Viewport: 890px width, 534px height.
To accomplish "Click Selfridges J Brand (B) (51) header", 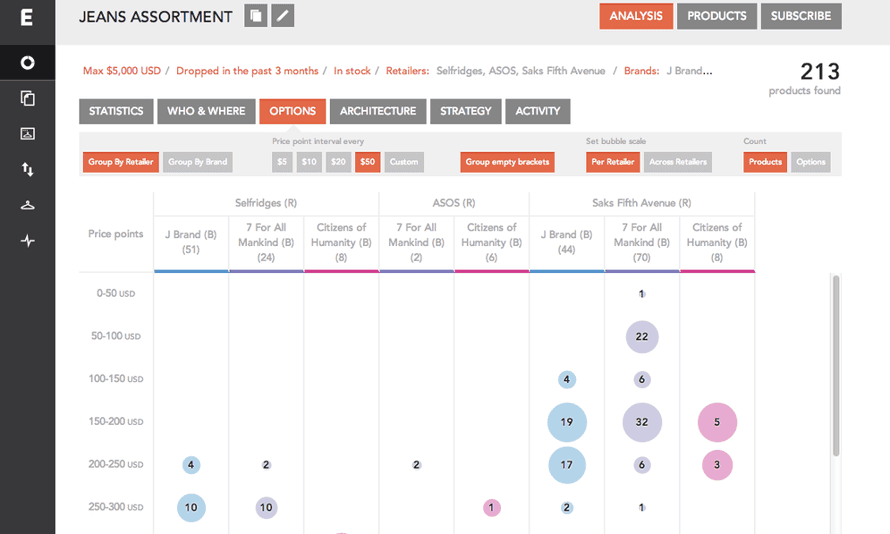I will point(191,242).
